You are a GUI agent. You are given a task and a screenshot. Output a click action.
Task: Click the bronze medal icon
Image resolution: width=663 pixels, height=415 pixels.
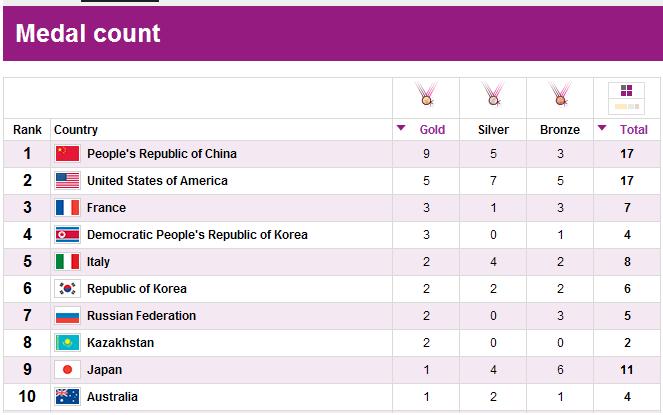pyautogui.click(x=560, y=94)
